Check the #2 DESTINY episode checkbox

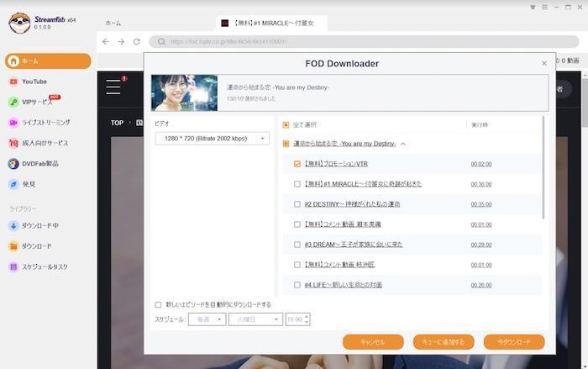[297, 204]
